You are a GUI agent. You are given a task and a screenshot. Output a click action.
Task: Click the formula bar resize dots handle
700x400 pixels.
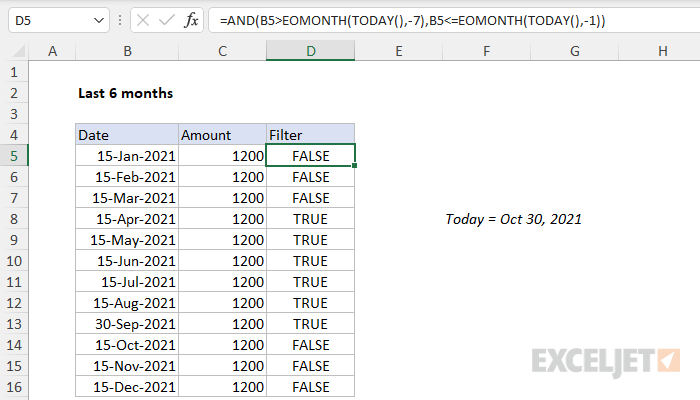coord(120,21)
